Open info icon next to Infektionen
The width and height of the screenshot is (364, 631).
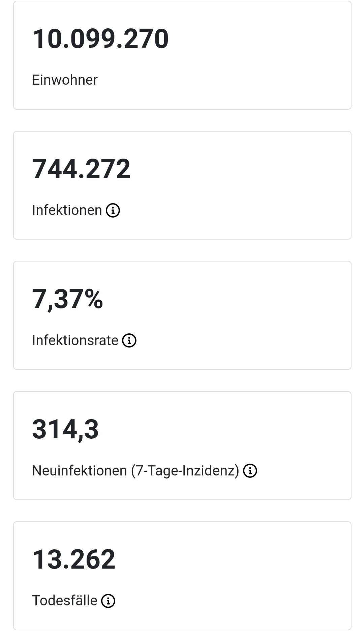113,211
